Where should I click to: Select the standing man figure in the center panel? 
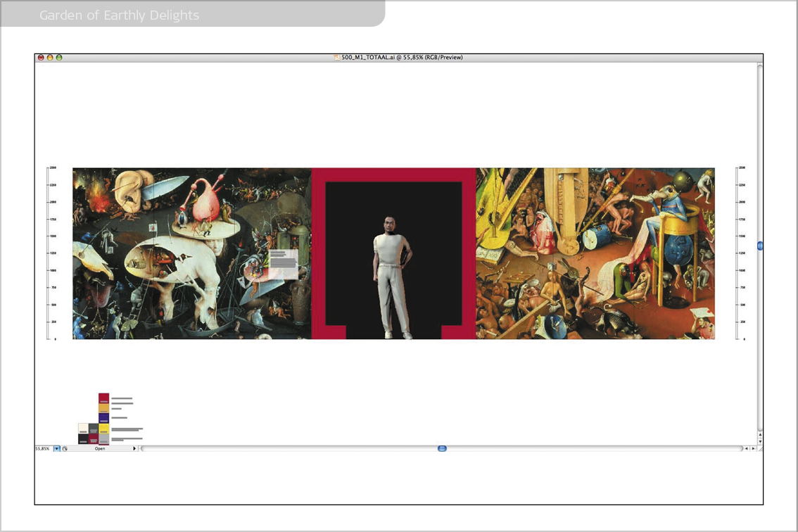click(x=392, y=277)
